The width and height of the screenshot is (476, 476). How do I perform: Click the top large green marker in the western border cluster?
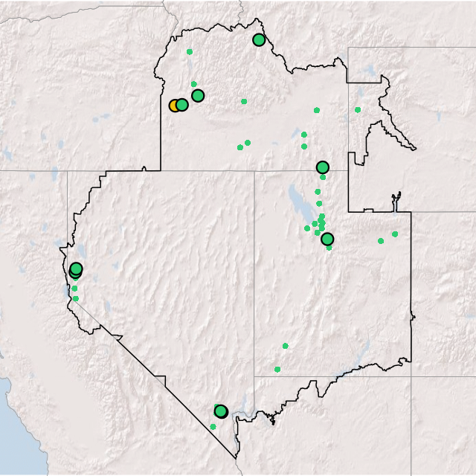point(76,268)
